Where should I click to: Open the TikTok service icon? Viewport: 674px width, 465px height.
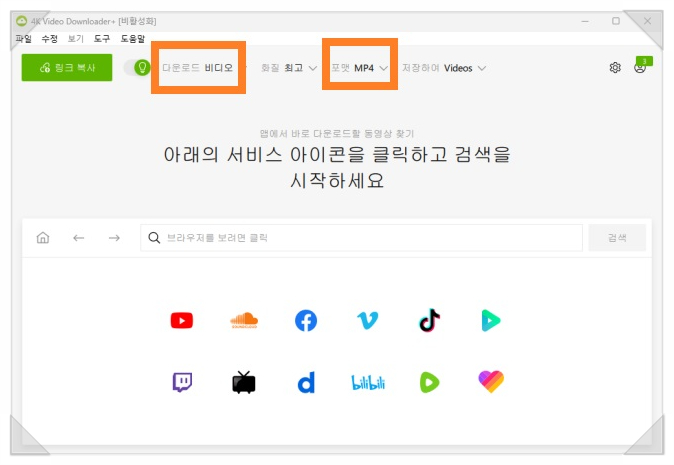(429, 320)
